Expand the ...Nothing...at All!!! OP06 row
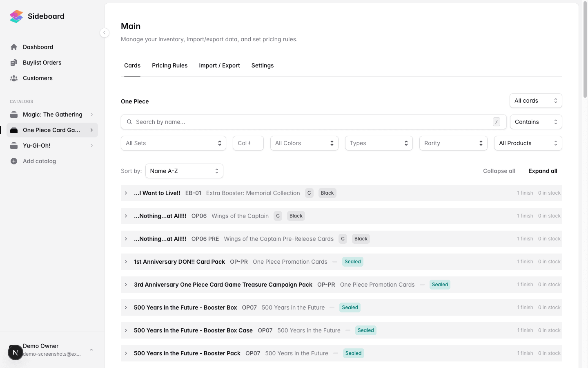588x368 pixels. coord(126,216)
